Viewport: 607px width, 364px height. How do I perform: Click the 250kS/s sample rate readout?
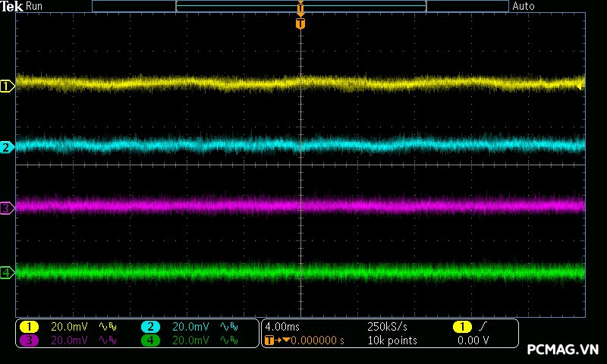tap(388, 326)
